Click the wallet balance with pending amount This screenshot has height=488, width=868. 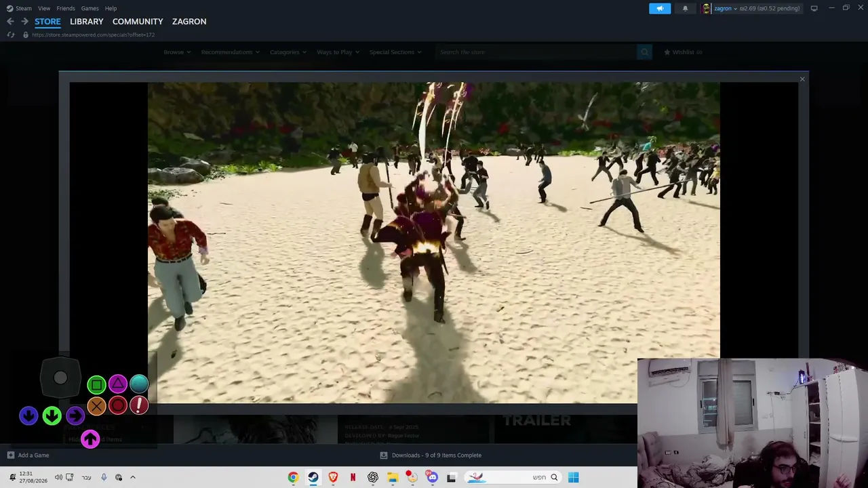click(x=770, y=8)
